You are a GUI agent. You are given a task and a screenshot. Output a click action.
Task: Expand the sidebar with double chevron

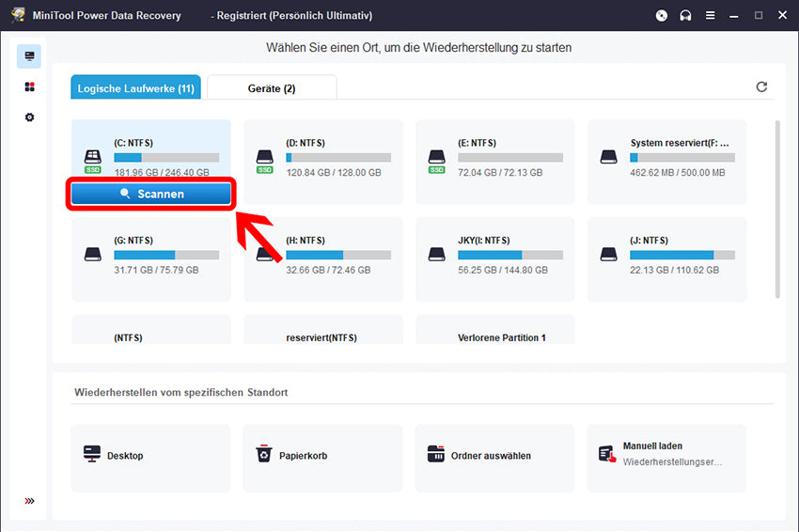point(29,501)
